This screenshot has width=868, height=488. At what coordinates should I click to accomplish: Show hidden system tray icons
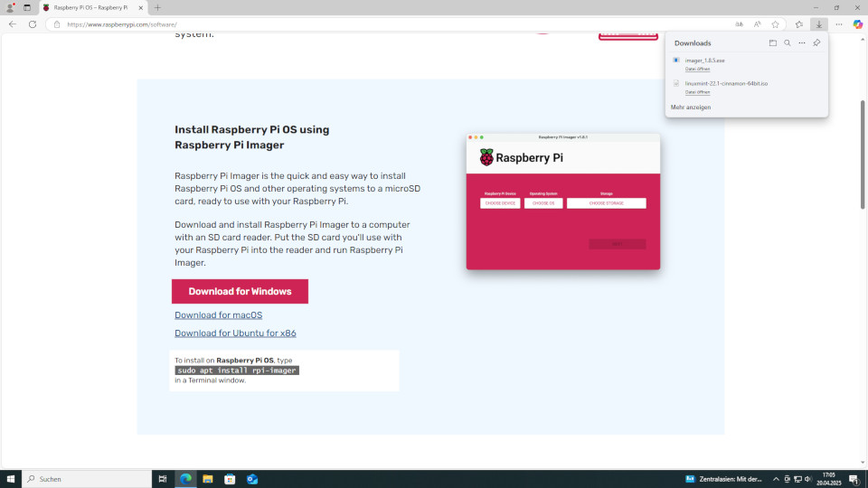tap(776, 479)
